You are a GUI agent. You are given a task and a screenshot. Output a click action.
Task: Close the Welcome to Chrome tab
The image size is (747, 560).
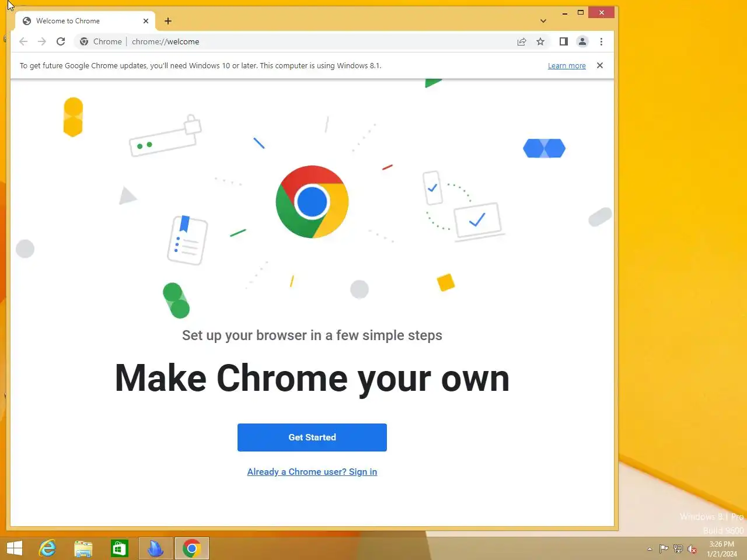(145, 21)
